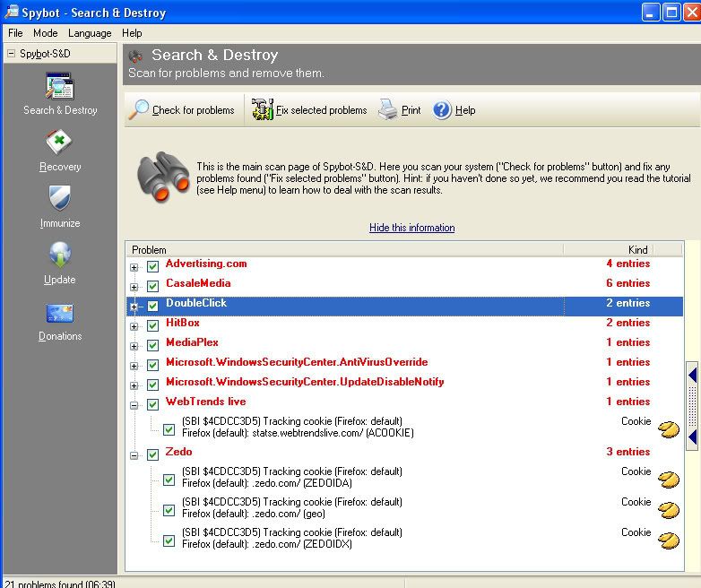Open the Immunize shield icon
This screenshot has height=588, width=701.
coord(60,198)
